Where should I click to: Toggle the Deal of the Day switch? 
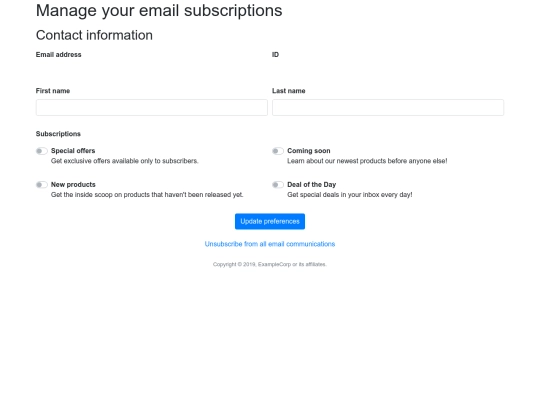click(278, 185)
